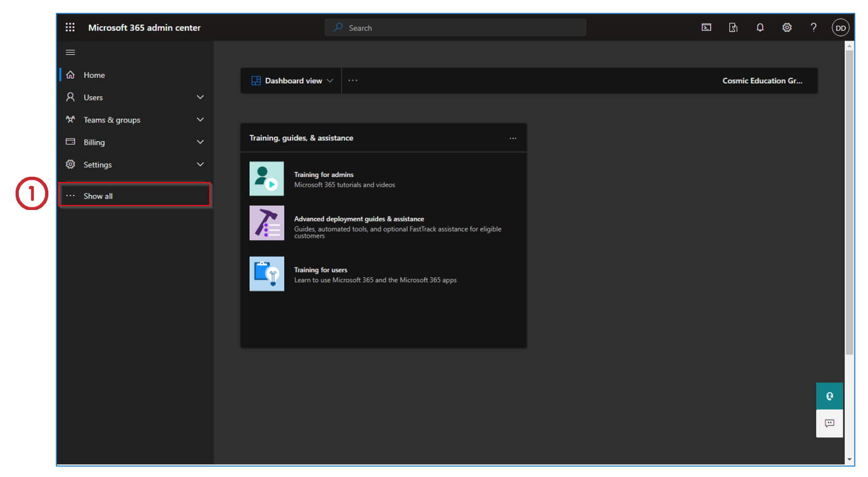868x477 pixels.
Task: Click Show all in navigation
Action: [98, 196]
